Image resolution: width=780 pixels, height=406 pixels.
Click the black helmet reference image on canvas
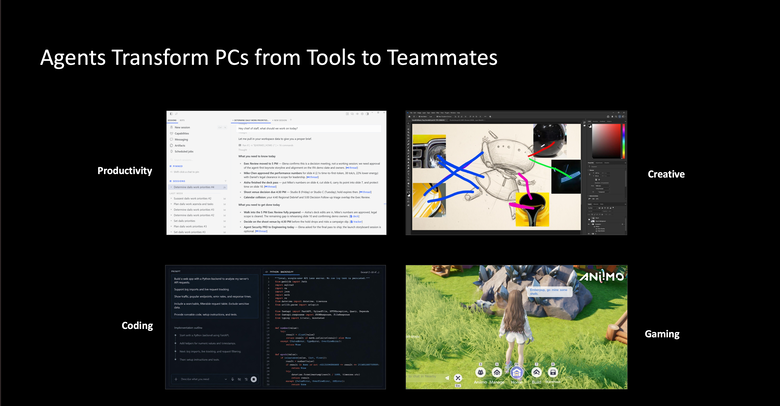pyautogui.click(x=549, y=139)
